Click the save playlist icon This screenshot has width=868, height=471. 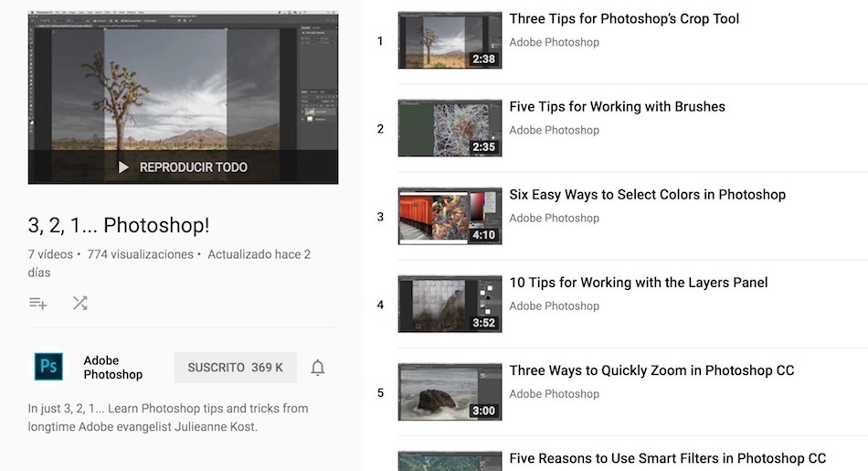(37, 303)
